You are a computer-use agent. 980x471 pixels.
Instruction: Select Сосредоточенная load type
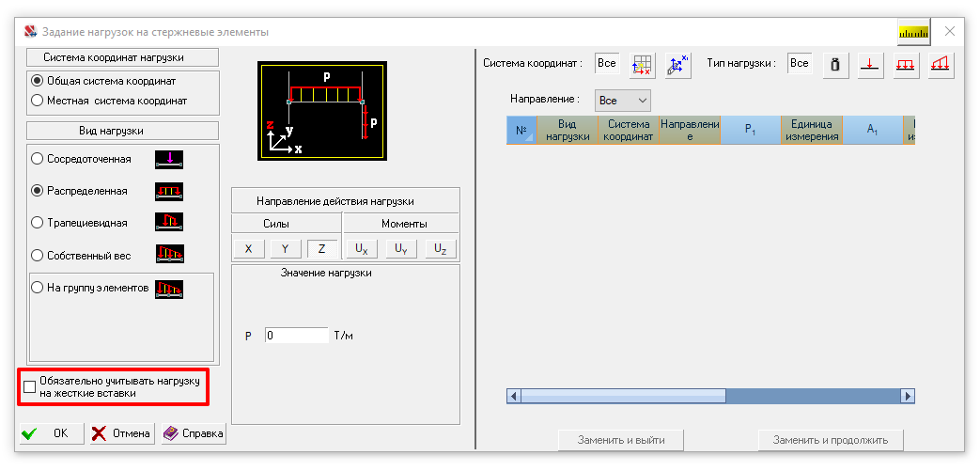click(38, 159)
